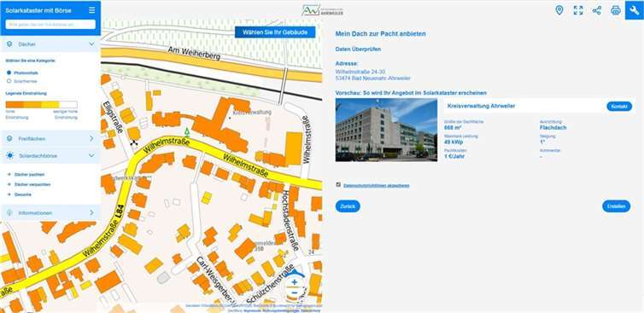This screenshot has width=644, height=313.
Task: Select the Solarthermie radio option
Action: tap(9, 81)
